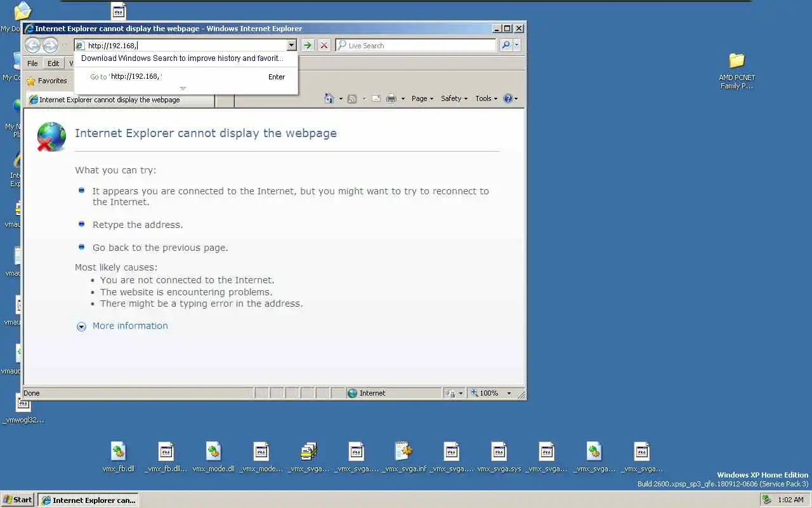
Task: Click the 1:02 AM taskbar clock
Action: [790, 500]
